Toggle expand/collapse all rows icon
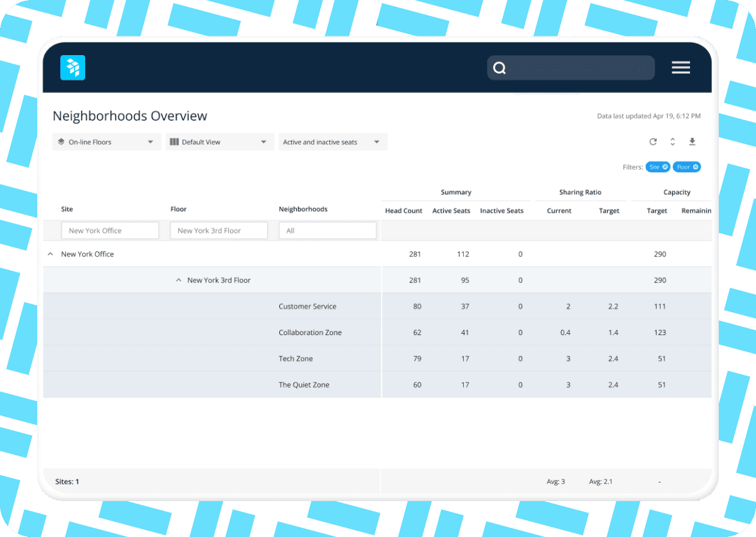This screenshot has width=756, height=537. pos(673,142)
